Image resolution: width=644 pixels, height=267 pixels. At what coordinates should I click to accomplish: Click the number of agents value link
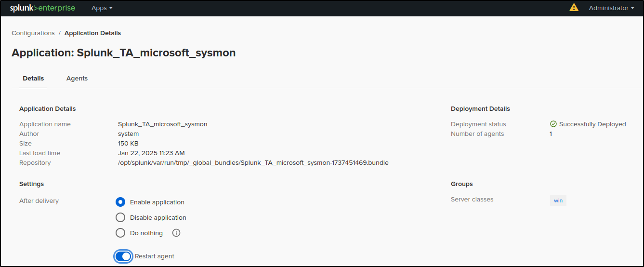(x=551, y=133)
